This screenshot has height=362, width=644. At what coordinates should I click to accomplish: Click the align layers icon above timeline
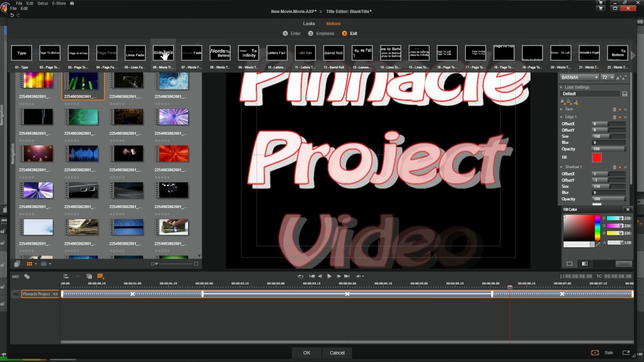click(66, 276)
